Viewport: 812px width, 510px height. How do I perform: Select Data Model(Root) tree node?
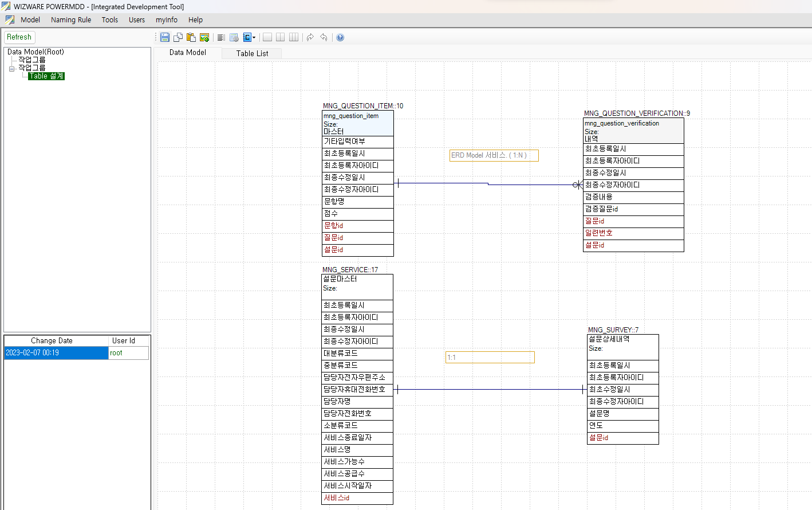coord(36,52)
